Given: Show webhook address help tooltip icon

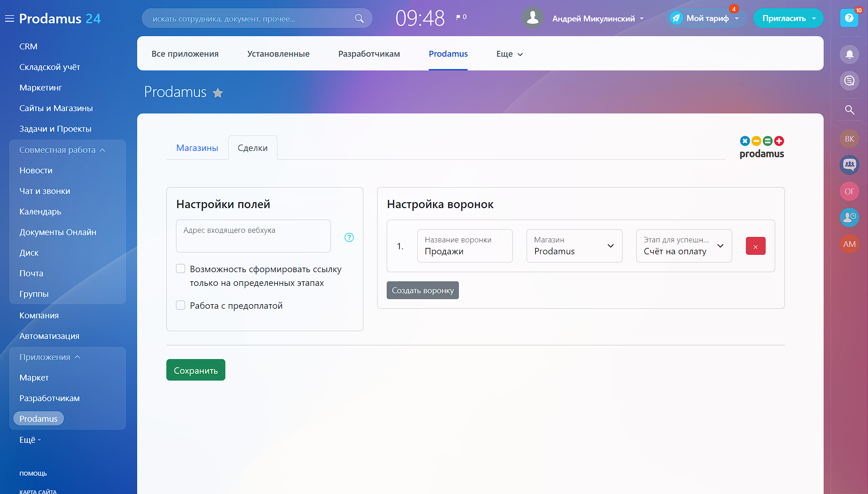Looking at the screenshot, I should pyautogui.click(x=349, y=237).
